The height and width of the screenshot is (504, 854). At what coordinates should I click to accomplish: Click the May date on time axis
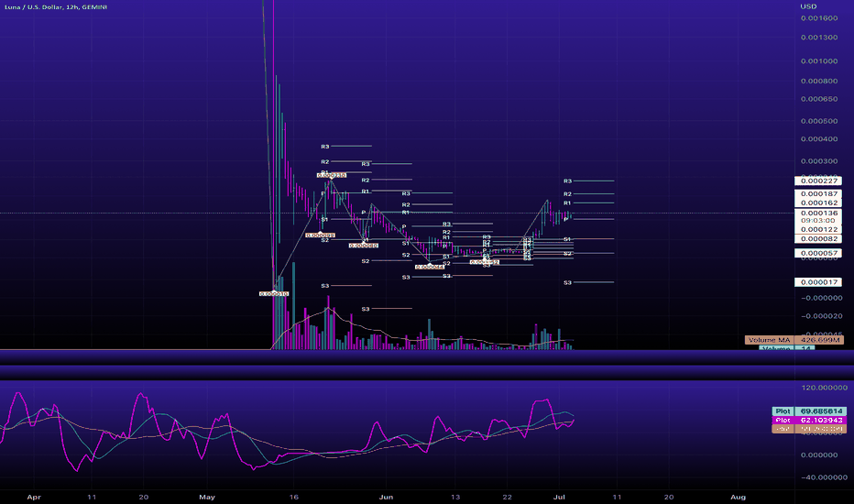pyautogui.click(x=207, y=497)
